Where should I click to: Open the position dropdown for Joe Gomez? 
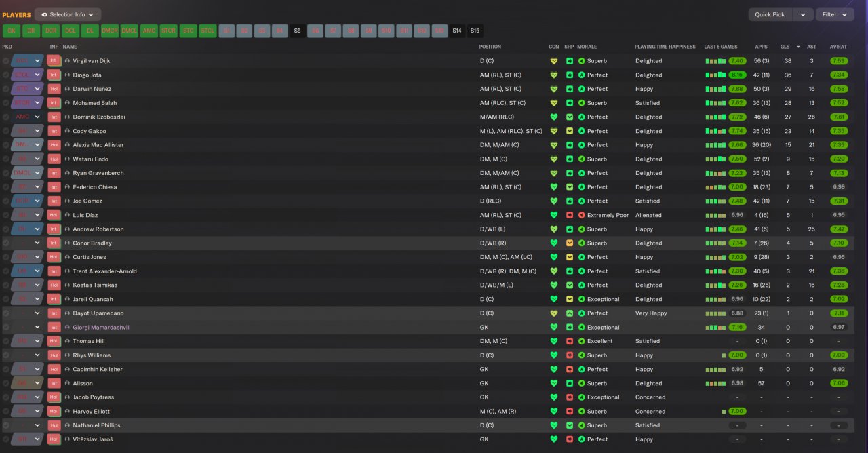[37, 201]
